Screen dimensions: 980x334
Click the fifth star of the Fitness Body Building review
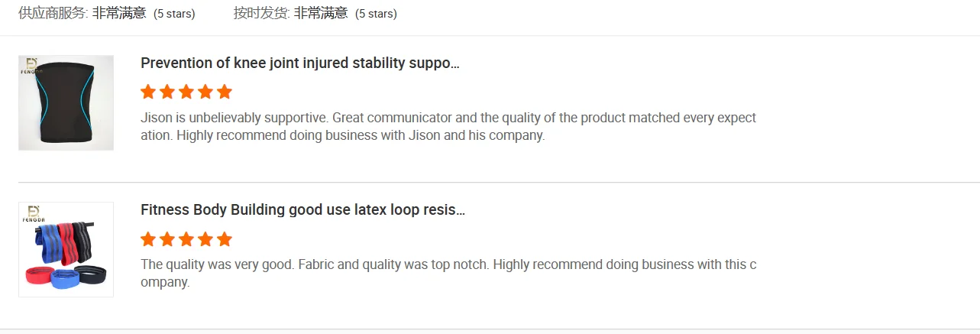coord(225,239)
